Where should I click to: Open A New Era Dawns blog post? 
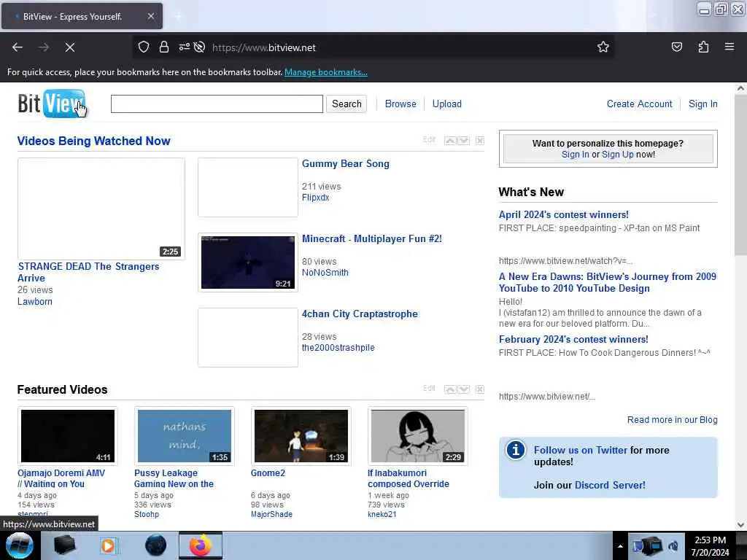[x=608, y=282]
